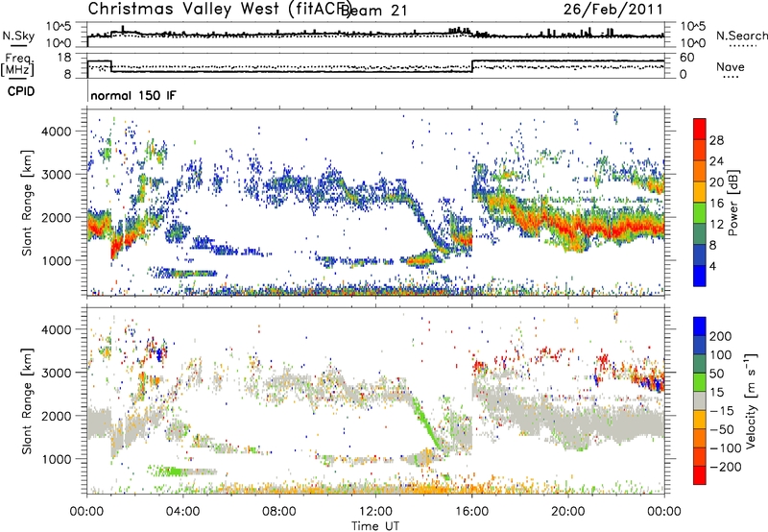Click 'Slant Range [km]' label of power panel
Image resolution: width=768 pixels, height=532 pixels.
point(27,203)
